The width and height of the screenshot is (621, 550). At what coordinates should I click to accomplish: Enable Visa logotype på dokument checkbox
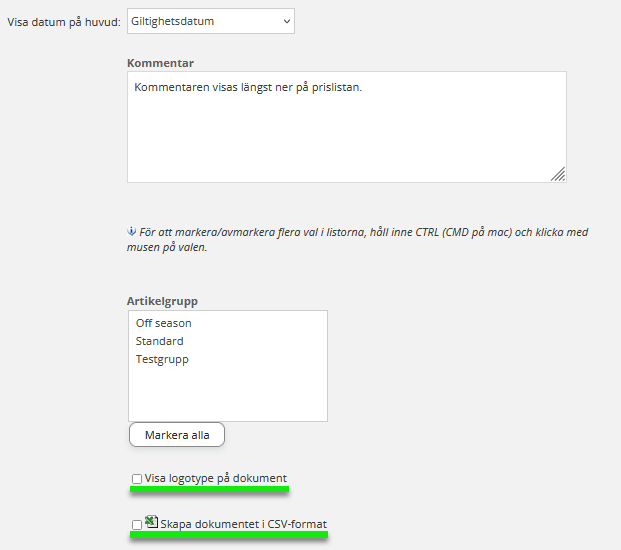point(137,479)
